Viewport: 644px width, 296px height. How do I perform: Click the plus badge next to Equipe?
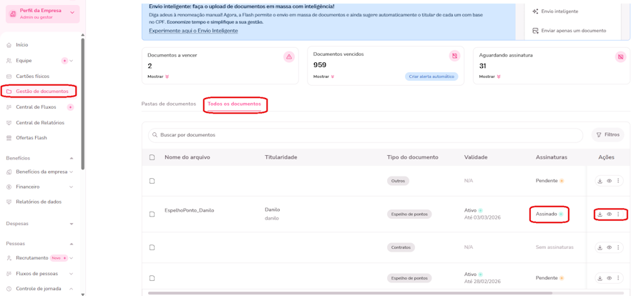click(64, 61)
